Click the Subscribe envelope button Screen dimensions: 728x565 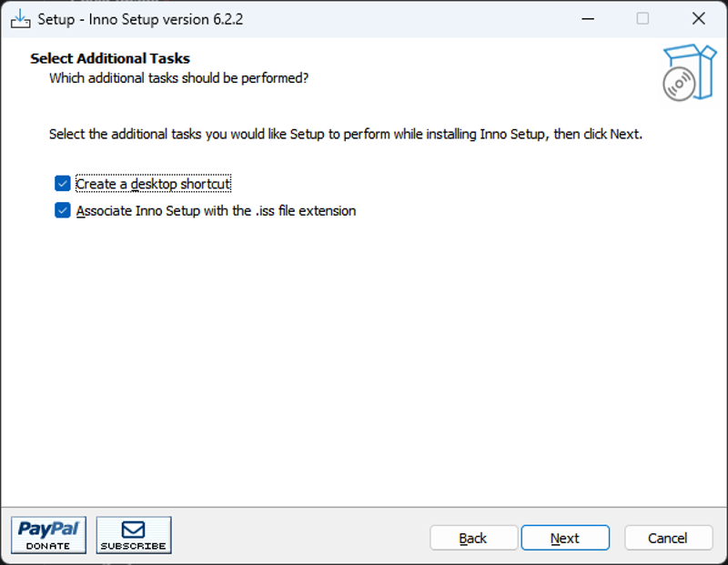point(134,535)
